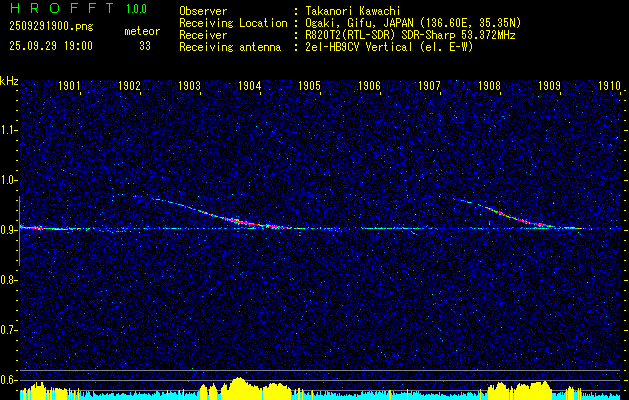This screenshot has height=400, width=629.
Task: Select the 1908 time marker
Action: tap(489, 87)
